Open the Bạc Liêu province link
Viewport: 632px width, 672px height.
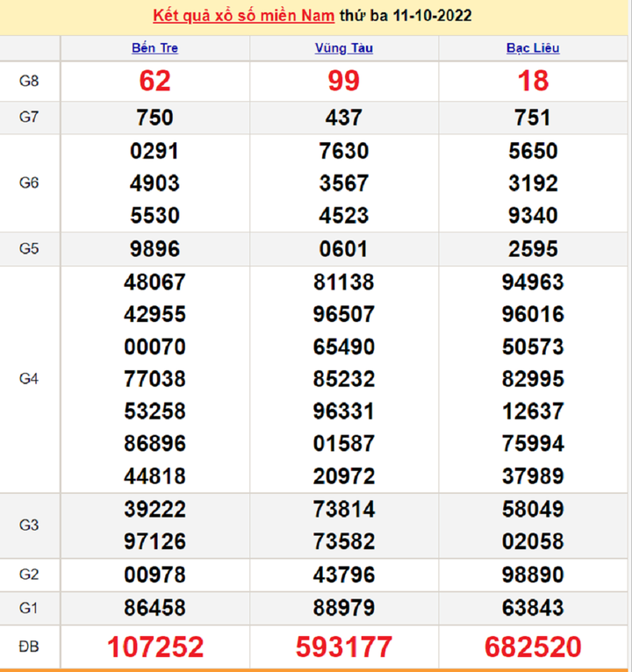tap(533, 48)
